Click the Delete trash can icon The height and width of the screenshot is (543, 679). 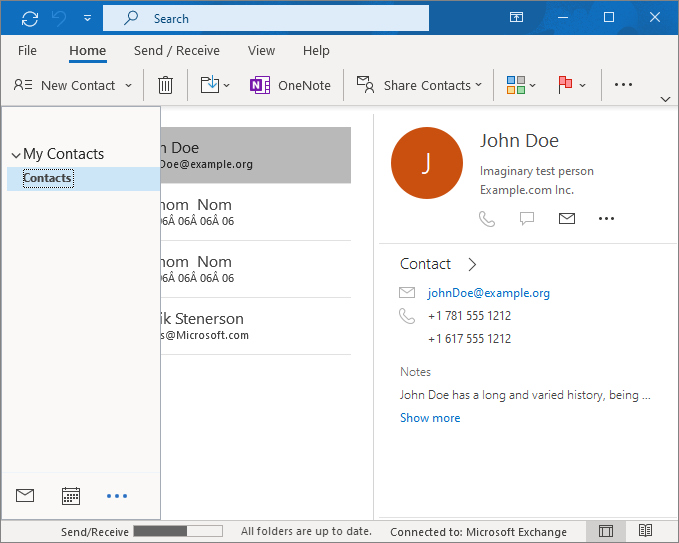(165, 85)
